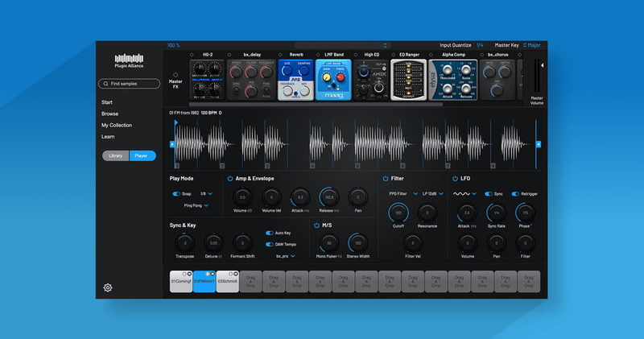Toggle the M/S section power icon

(x=316, y=225)
